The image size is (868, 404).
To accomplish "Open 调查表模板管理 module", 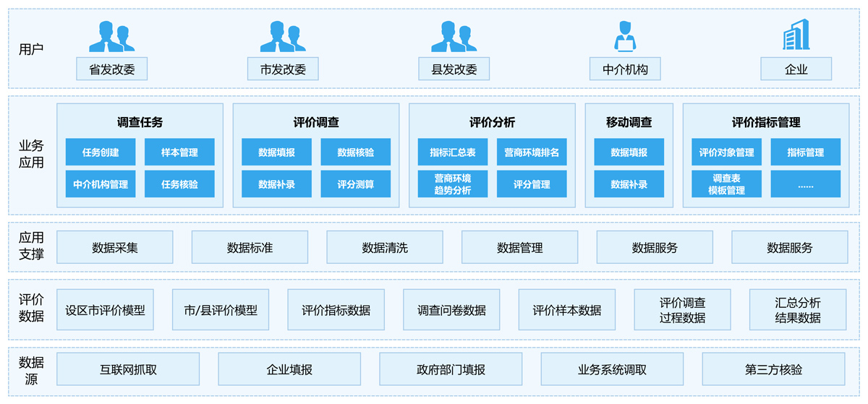I will 726,184.
